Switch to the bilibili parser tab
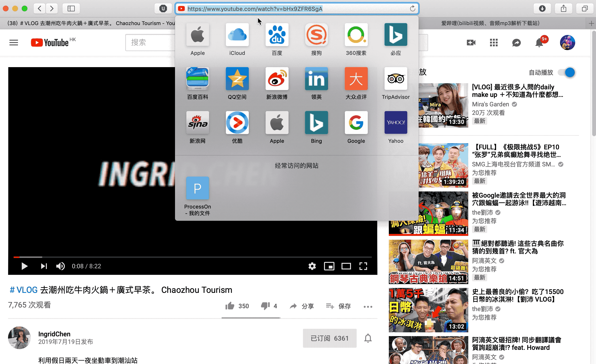The width and height of the screenshot is (596, 364). (490, 23)
